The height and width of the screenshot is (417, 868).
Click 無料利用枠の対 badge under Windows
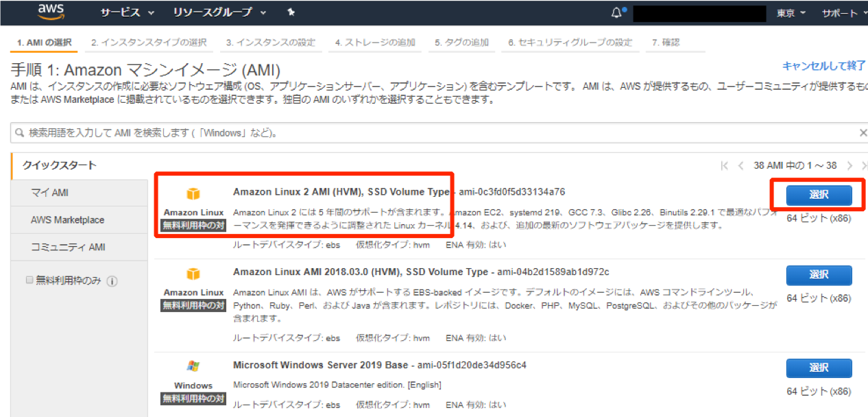[x=194, y=398]
